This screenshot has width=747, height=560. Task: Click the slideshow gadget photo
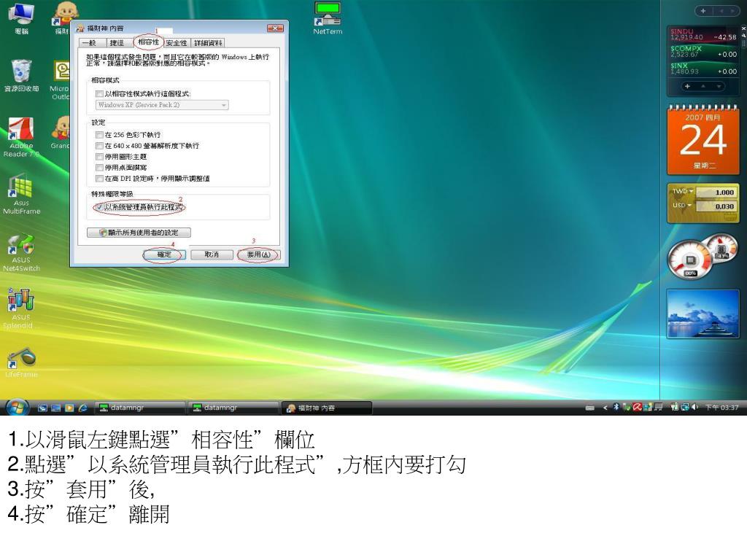[x=703, y=314]
